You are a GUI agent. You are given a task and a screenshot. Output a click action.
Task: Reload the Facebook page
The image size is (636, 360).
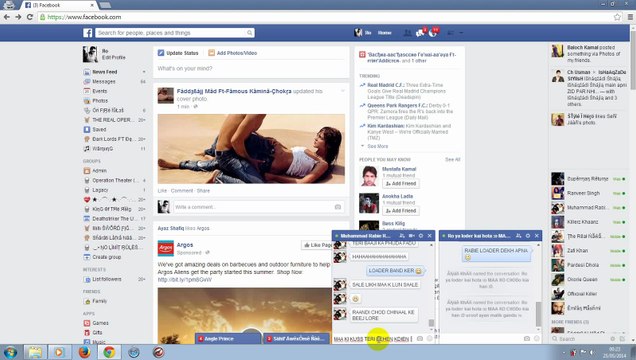[30, 17]
